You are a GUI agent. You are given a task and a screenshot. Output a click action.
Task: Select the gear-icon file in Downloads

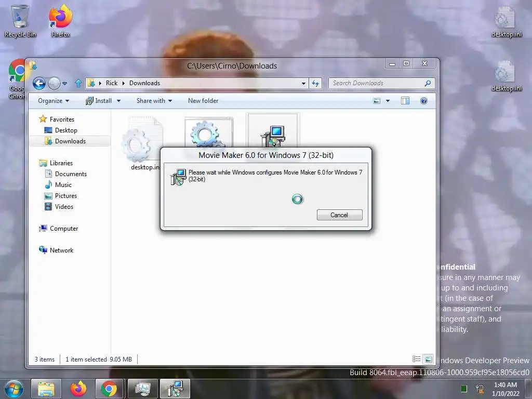(209, 133)
